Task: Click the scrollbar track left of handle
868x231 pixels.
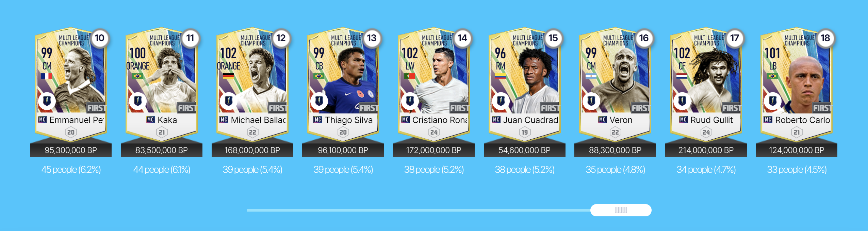Action: pyautogui.click(x=419, y=210)
